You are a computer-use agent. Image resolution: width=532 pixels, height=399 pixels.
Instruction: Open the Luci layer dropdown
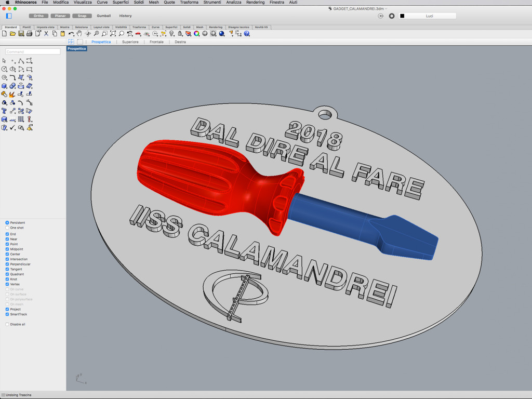point(429,16)
